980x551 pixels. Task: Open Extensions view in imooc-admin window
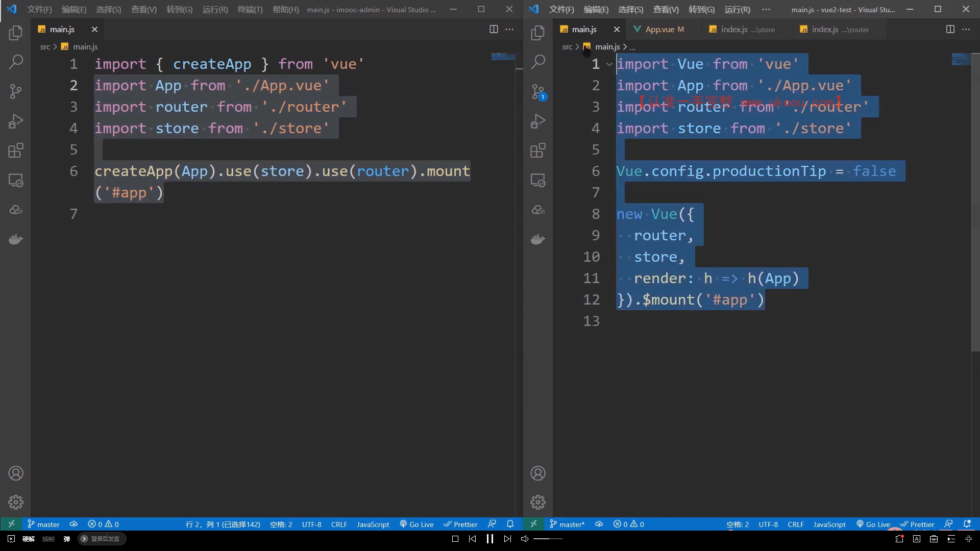click(16, 151)
